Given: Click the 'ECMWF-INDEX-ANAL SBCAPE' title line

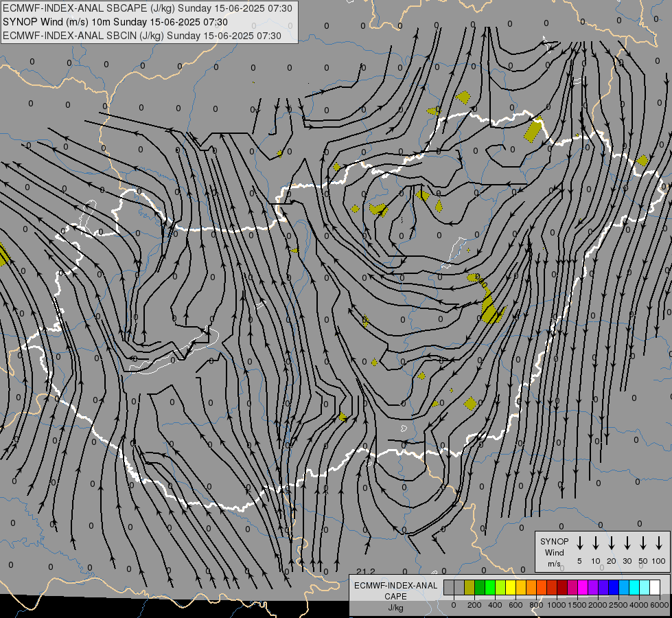Looking at the screenshot, I should (148, 8).
